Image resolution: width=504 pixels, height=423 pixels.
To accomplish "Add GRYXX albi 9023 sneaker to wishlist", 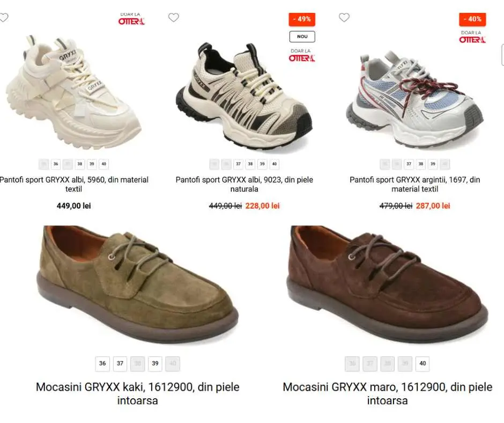I will (174, 17).
